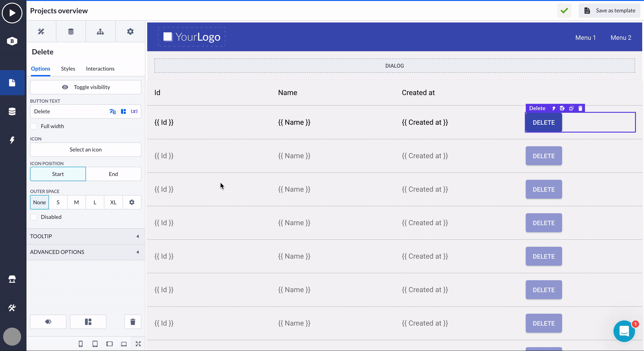644x351 pixels.
Task: Expand the Tooltip section
Action: [x=86, y=236]
